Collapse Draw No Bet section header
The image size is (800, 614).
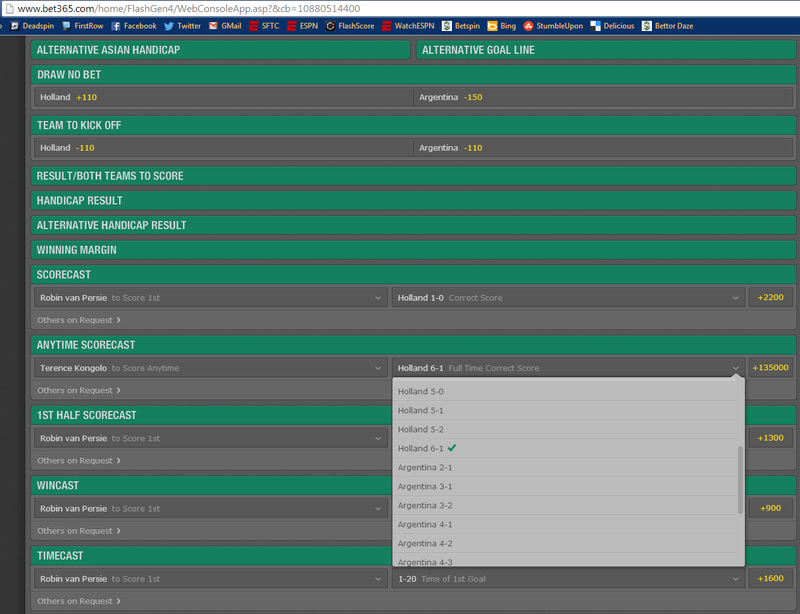[413, 75]
